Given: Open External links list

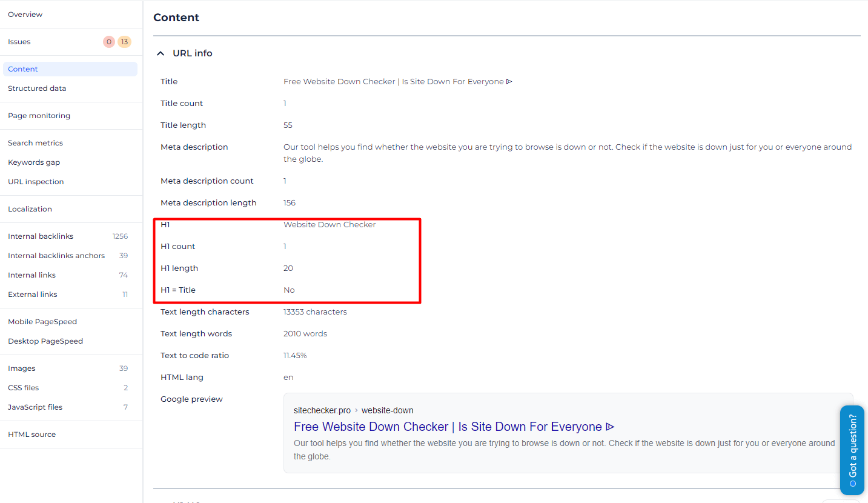Looking at the screenshot, I should pyautogui.click(x=33, y=295).
